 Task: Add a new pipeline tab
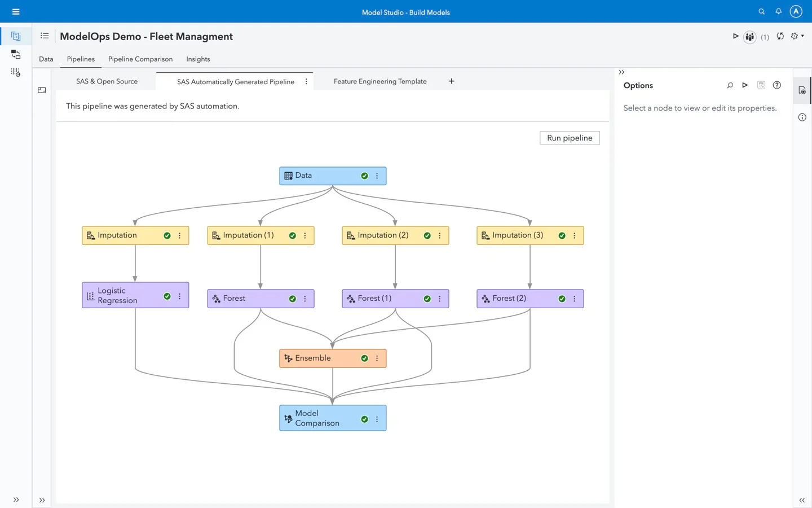point(451,81)
